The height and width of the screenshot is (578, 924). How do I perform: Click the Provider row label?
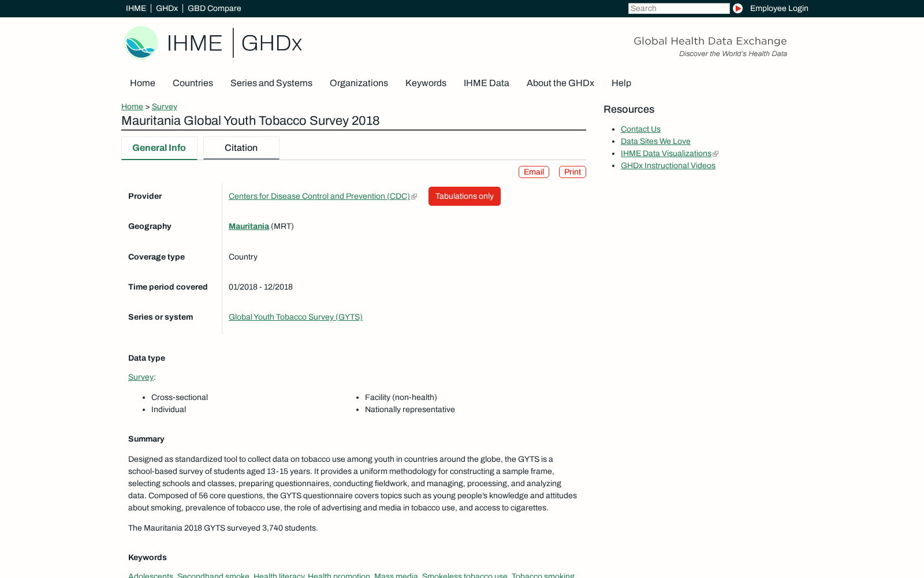pyautogui.click(x=145, y=197)
